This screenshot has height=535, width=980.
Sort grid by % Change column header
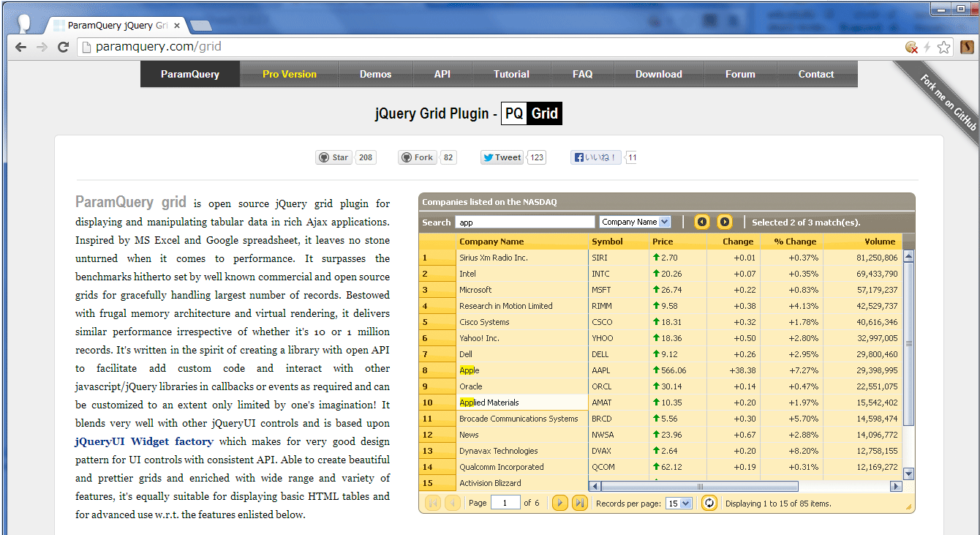(x=791, y=242)
